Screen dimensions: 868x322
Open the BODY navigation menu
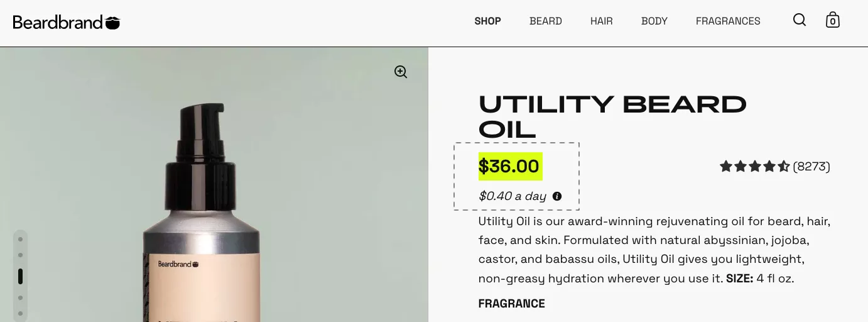coord(654,21)
